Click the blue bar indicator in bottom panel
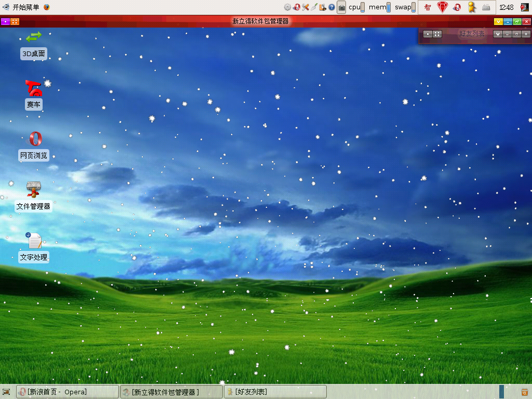This screenshot has height=399, width=532. coord(501,392)
